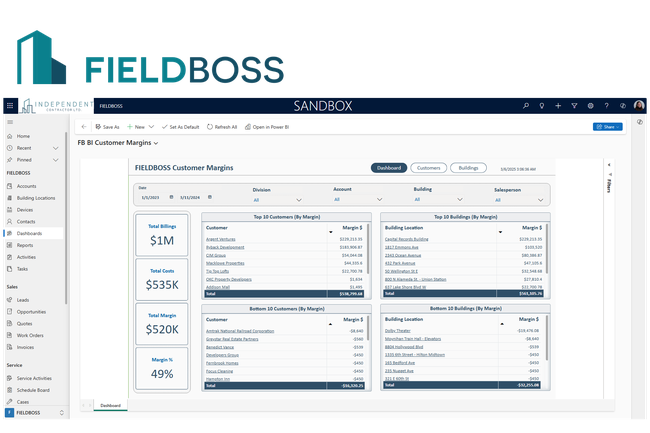Open the lightbulb assistant icon

(x=541, y=106)
